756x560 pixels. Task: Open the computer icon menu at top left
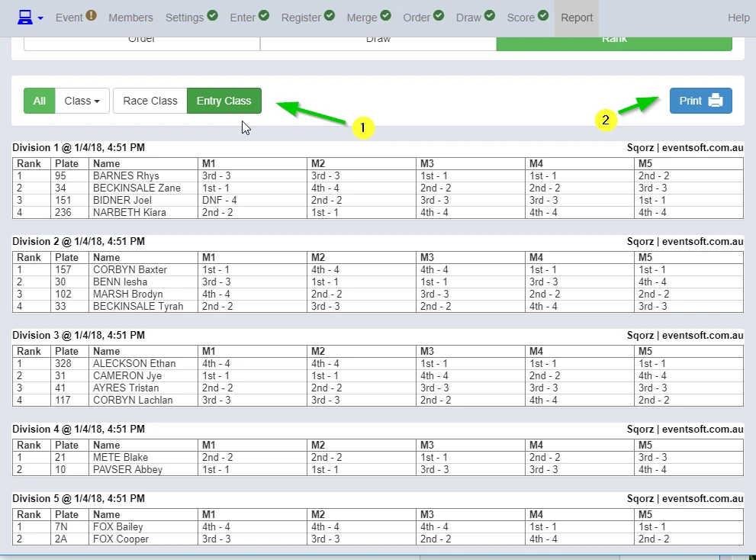(25, 18)
